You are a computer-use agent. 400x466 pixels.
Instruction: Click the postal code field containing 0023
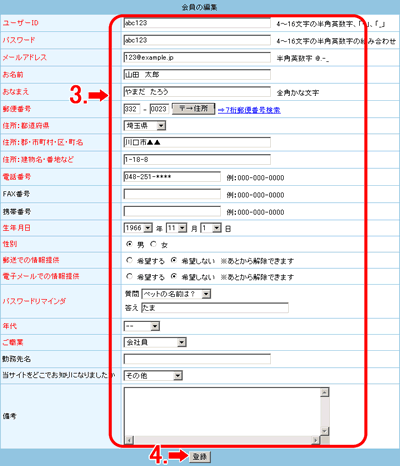[159, 109]
